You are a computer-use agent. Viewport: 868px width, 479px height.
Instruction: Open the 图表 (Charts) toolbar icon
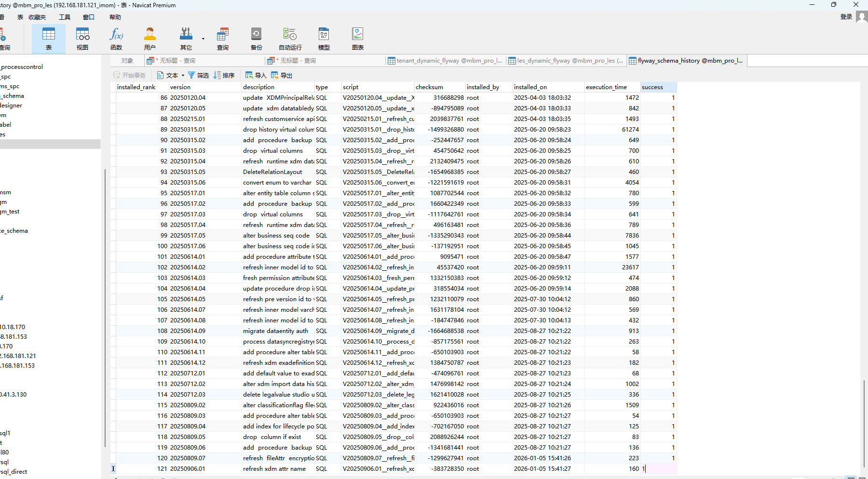point(357,39)
